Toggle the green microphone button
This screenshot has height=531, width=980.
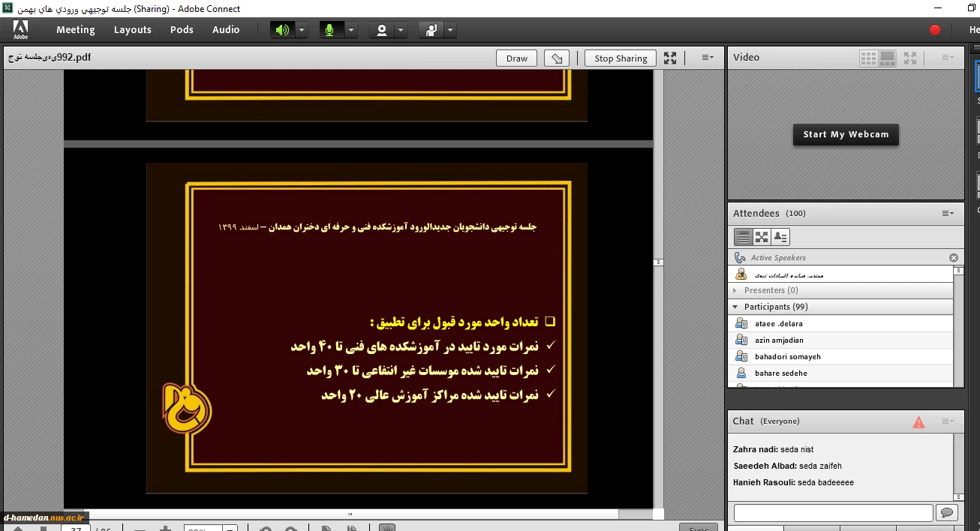pos(329,30)
